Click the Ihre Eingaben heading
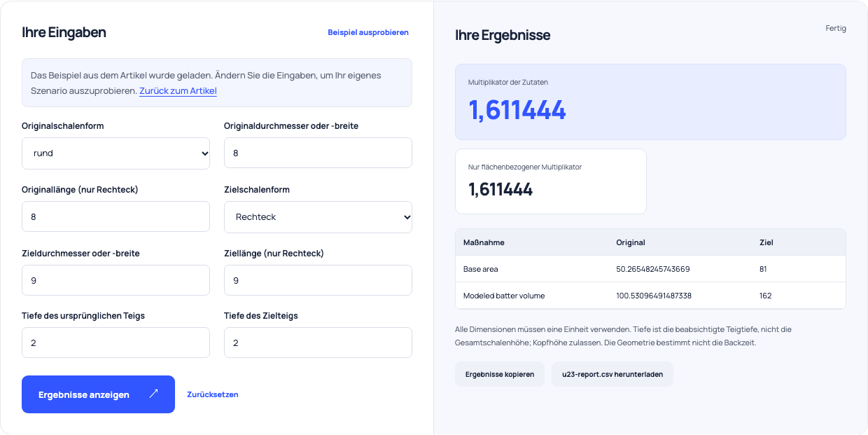The image size is (868, 435). (x=64, y=32)
